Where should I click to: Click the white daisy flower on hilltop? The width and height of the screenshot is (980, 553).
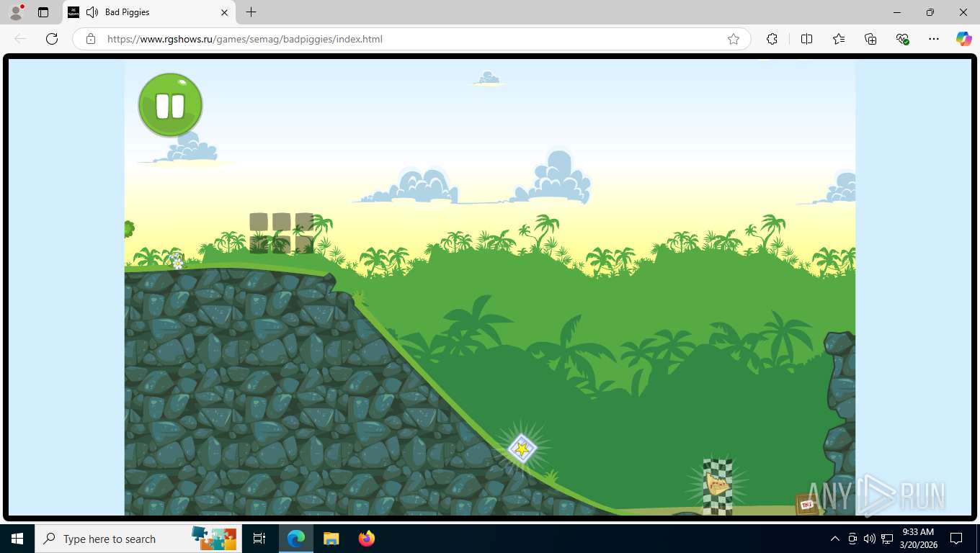click(x=177, y=261)
